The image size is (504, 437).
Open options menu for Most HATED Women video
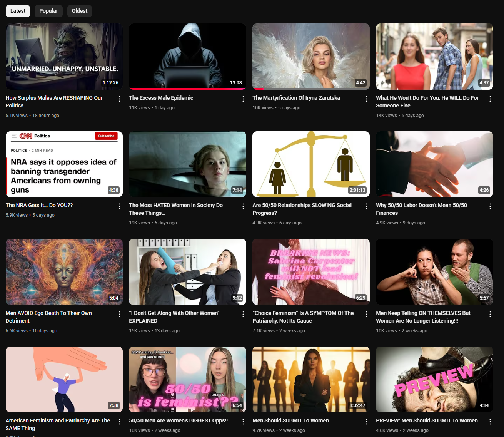click(x=243, y=206)
